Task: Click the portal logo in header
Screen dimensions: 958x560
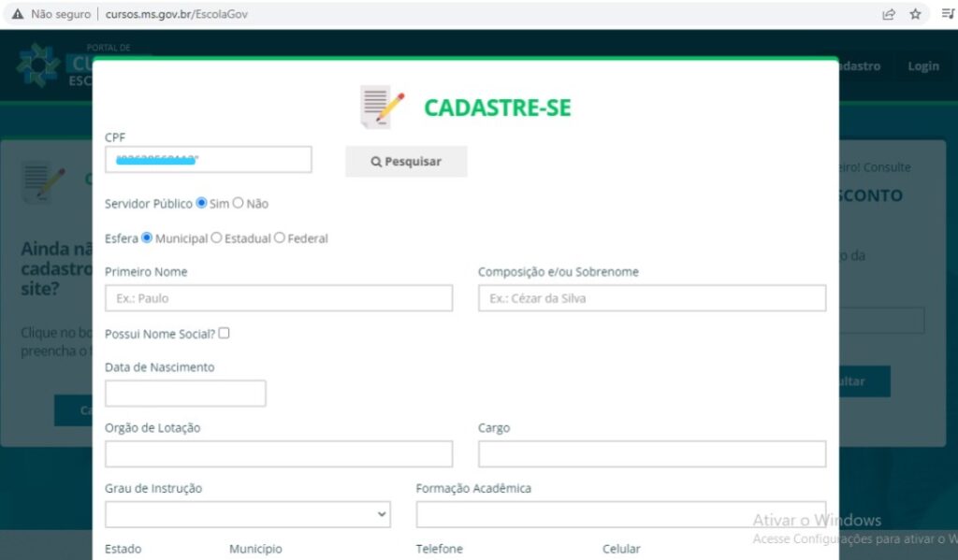Action: coord(38,65)
